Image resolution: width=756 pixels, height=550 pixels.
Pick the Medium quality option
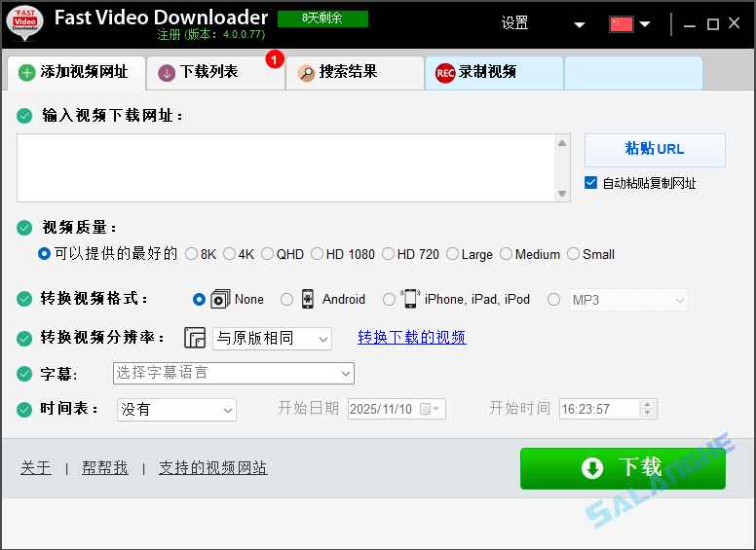(506, 254)
